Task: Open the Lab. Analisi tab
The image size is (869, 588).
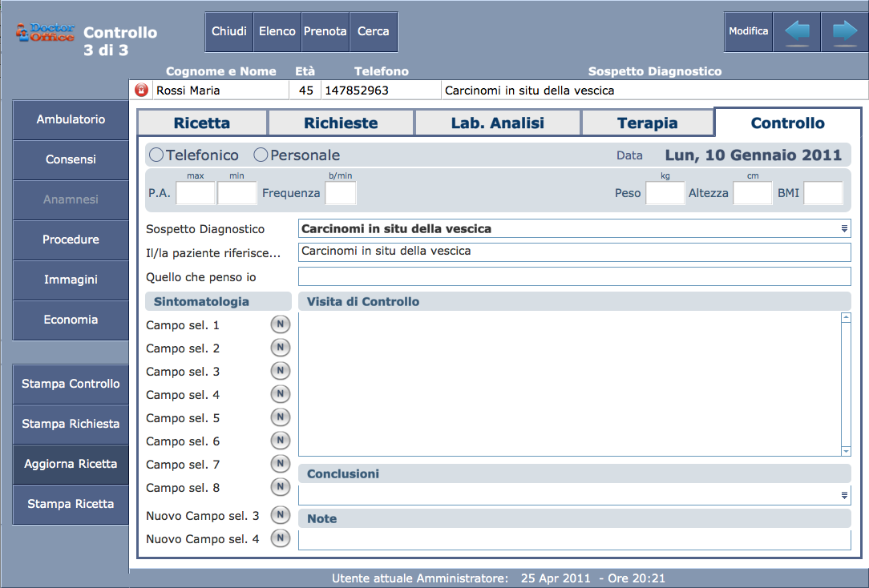Action: tap(498, 123)
